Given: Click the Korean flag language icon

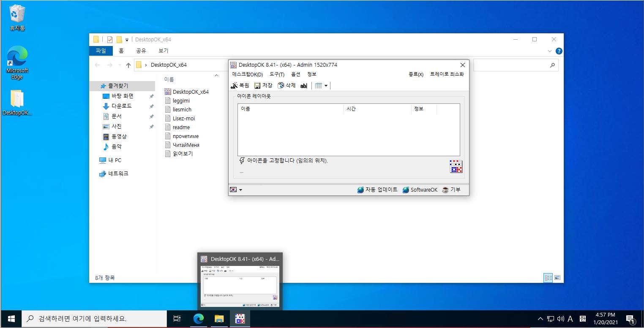Looking at the screenshot, I should pos(233,190).
